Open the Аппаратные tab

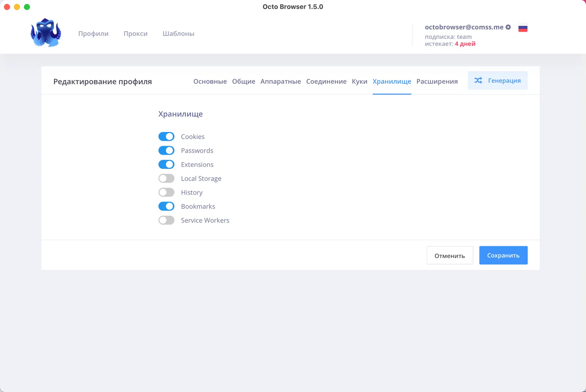[281, 81]
